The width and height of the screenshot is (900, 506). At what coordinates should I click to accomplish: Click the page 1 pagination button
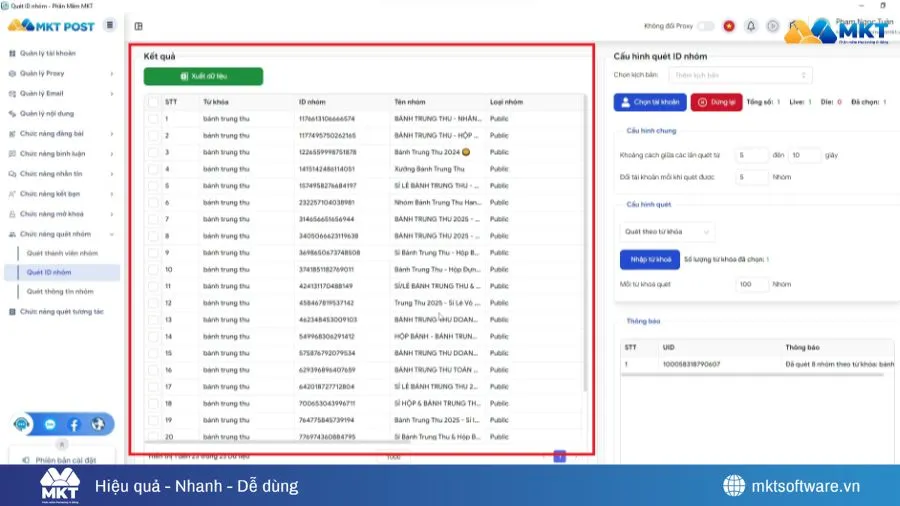[560, 457]
